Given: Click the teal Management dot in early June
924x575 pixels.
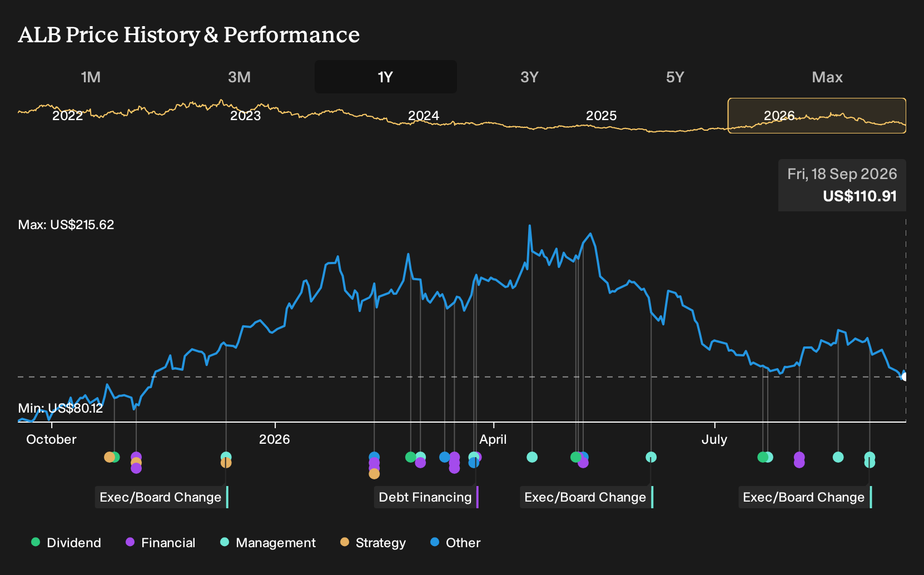Looking at the screenshot, I should 651,457.
